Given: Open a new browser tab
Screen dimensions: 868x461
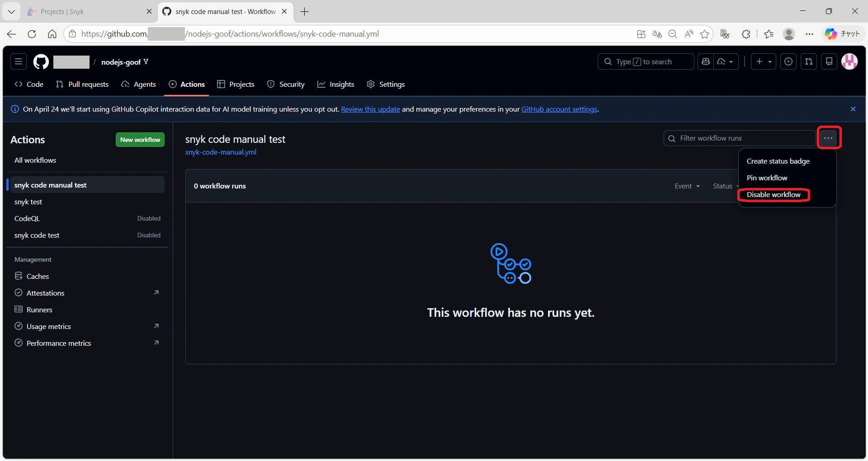Looking at the screenshot, I should [305, 12].
